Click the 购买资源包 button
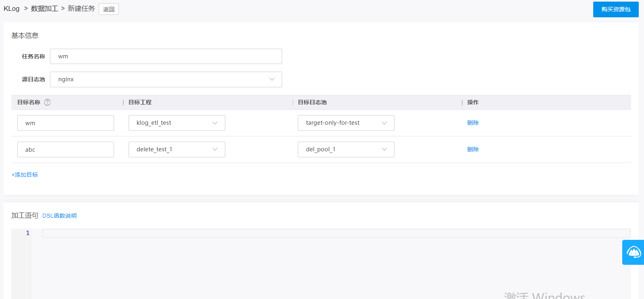Viewport: 644px width, 299px height. pyautogui.click(x=615, y=9)
